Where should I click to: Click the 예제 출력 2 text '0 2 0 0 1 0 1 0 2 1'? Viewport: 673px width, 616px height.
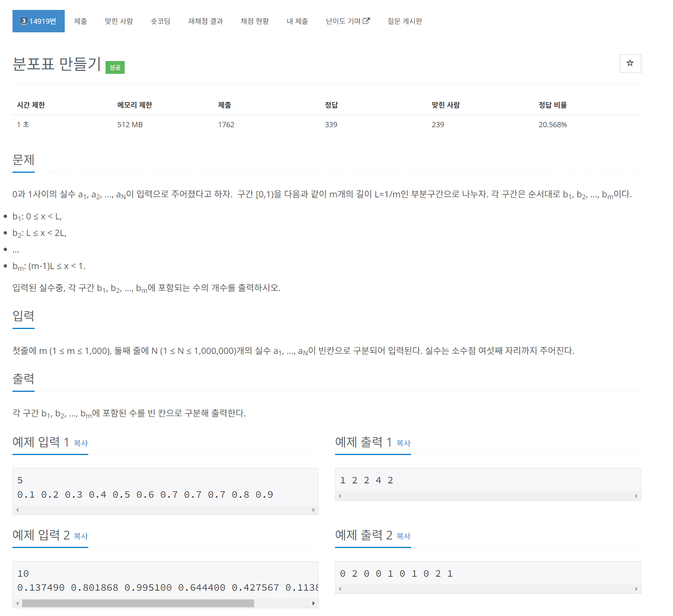click(396, 574)
